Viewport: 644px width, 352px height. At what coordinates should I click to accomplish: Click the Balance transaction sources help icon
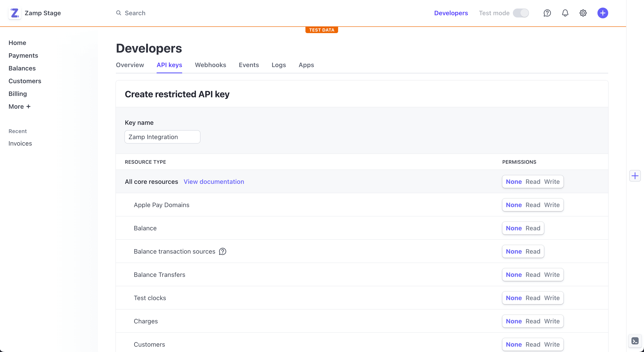[x=222, y=251]
